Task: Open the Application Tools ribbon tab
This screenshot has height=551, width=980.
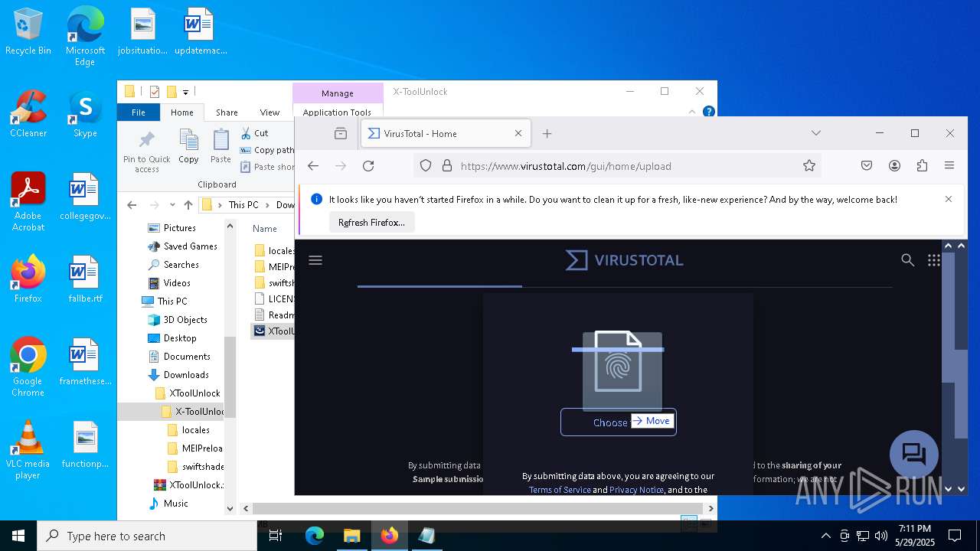Action: 337,112
